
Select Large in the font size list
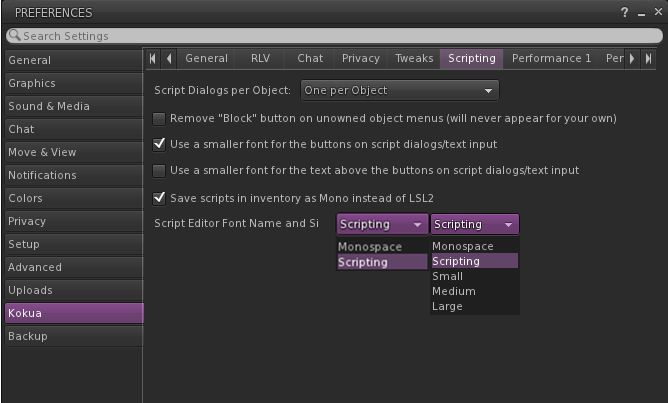click(x=447, y=306)
